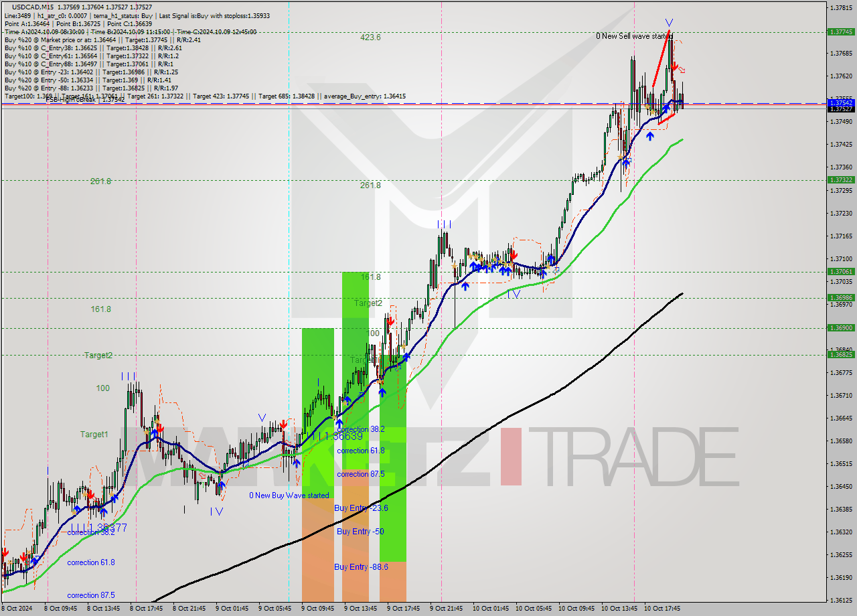Click the 'I I I 36639' wave label

click(x=338, y=436)
